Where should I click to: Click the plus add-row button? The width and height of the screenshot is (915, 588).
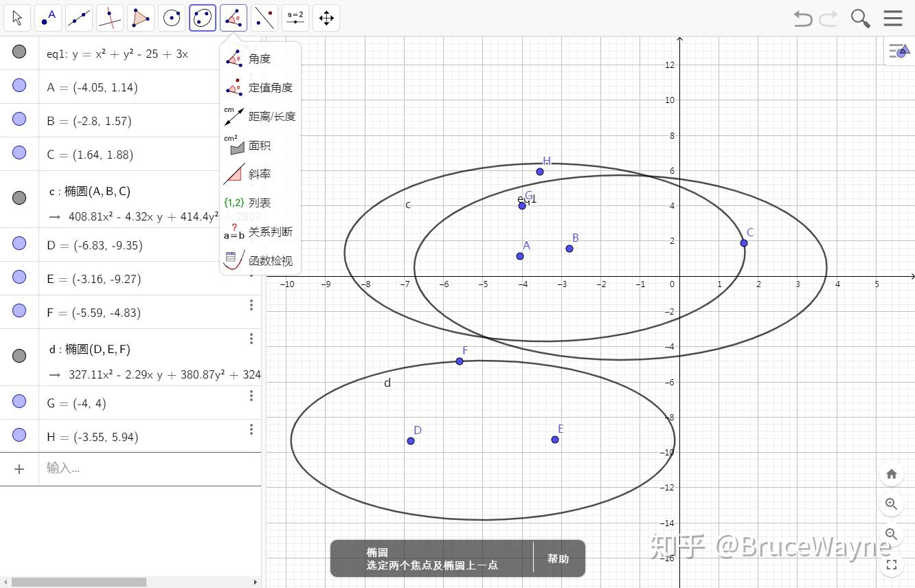pyautogui.click(x=19, y=468)
